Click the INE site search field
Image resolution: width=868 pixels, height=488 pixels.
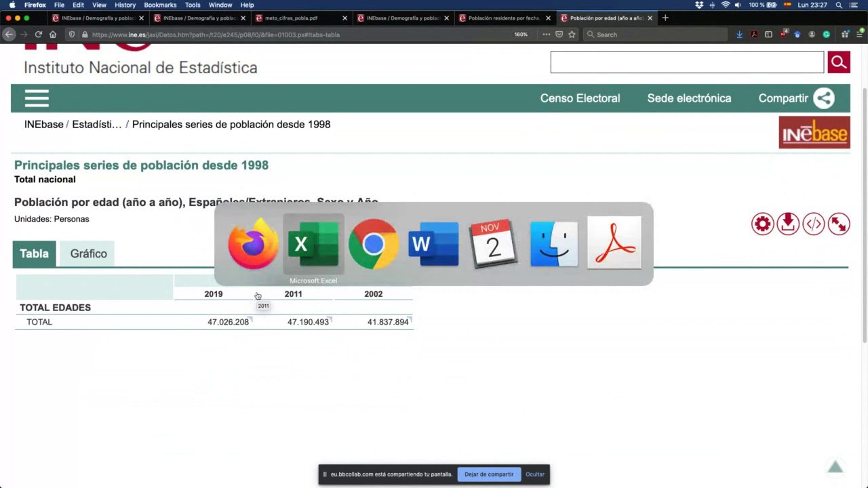pyautogui.click(x=687, y=62)
